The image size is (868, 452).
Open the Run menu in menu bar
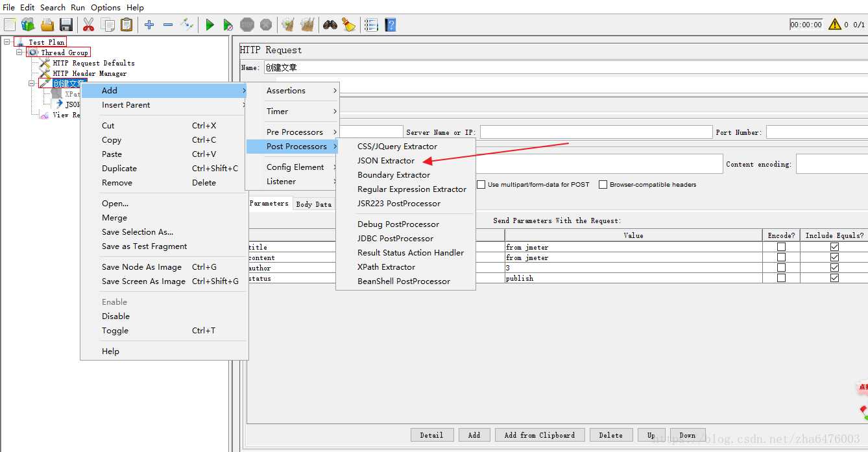pyautogui.click(x=78, y=7)
